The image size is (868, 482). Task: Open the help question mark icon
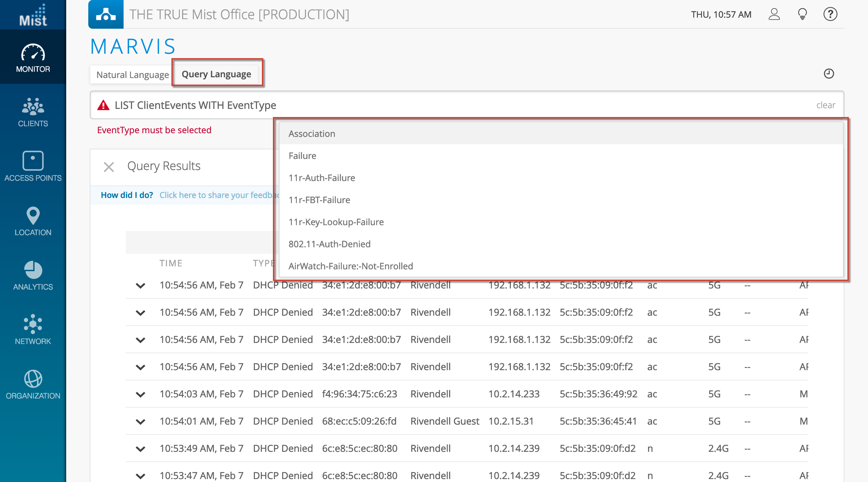click(x=830, y=14)
